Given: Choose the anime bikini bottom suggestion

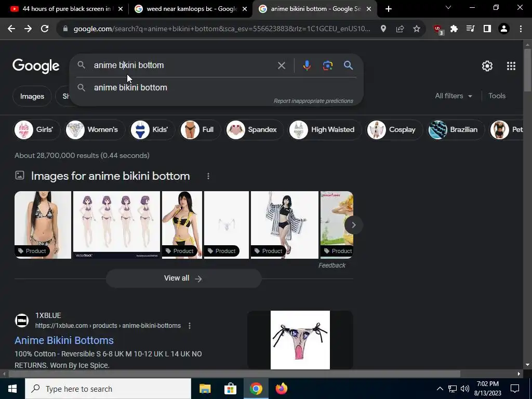Looking at the screenshot, I should pos(216,87).
